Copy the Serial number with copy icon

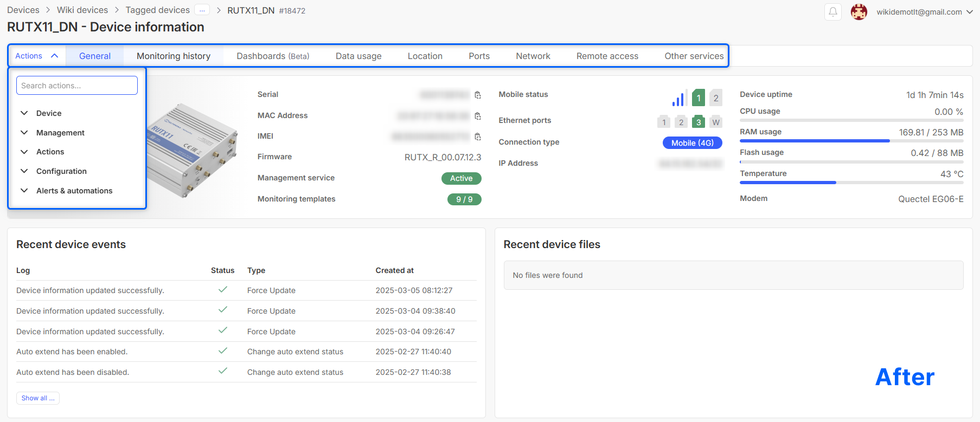478,95
